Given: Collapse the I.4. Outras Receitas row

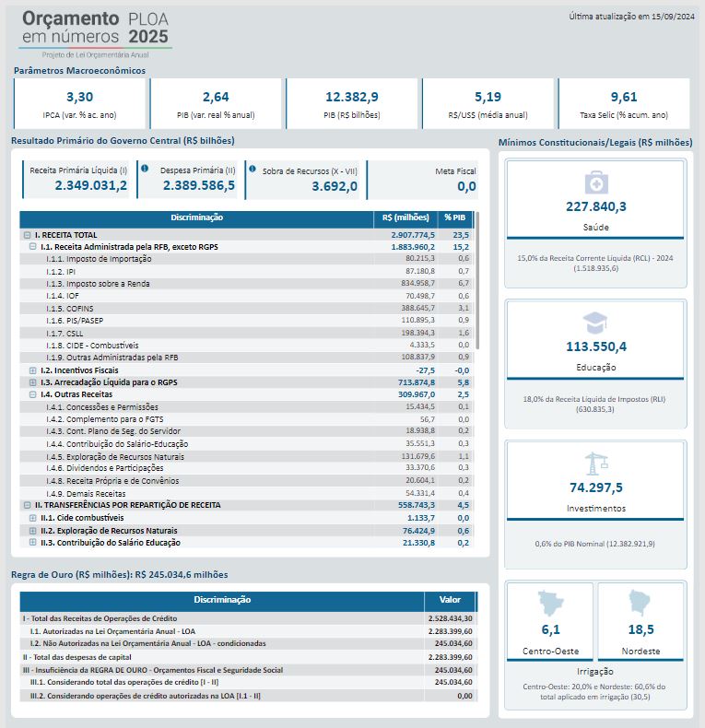Looking at the screenshot, I should click(33, 394).
